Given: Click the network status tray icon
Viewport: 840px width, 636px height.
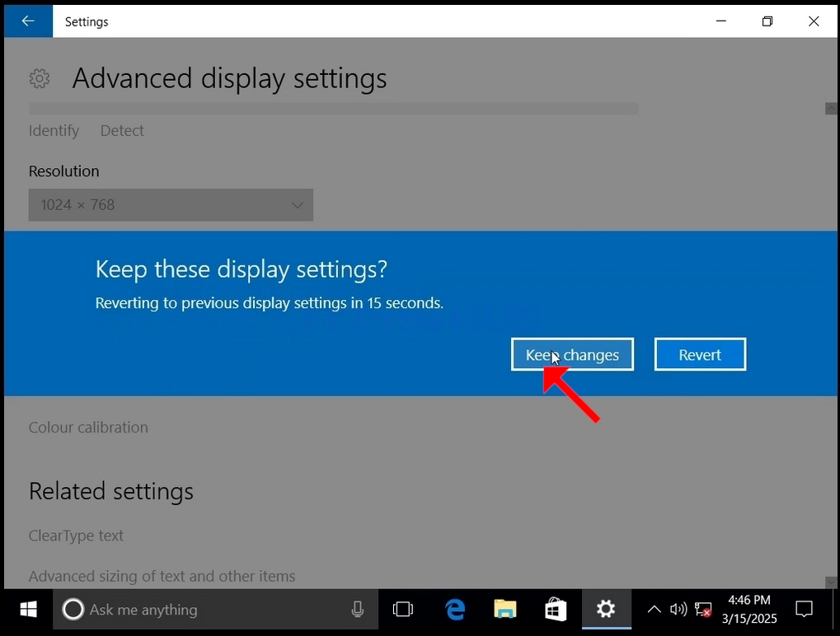Looking at the screenshot, I should (703, 610).
